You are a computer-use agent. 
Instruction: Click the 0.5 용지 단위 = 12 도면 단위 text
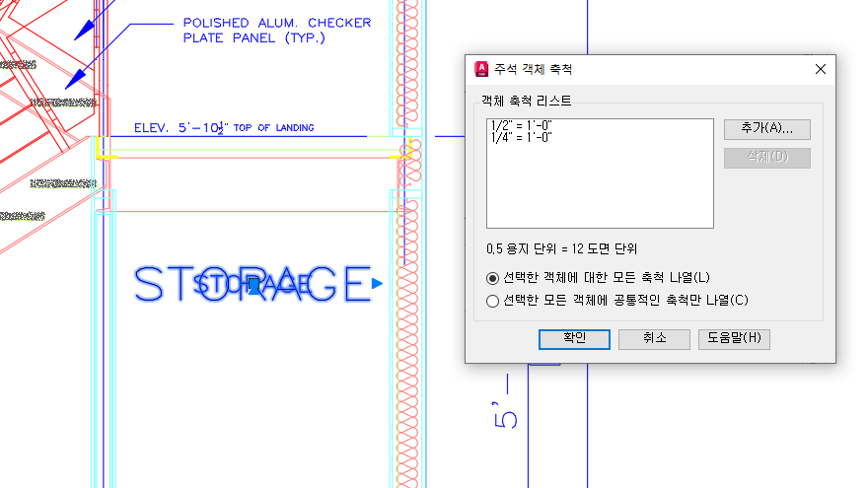[562, 249]
